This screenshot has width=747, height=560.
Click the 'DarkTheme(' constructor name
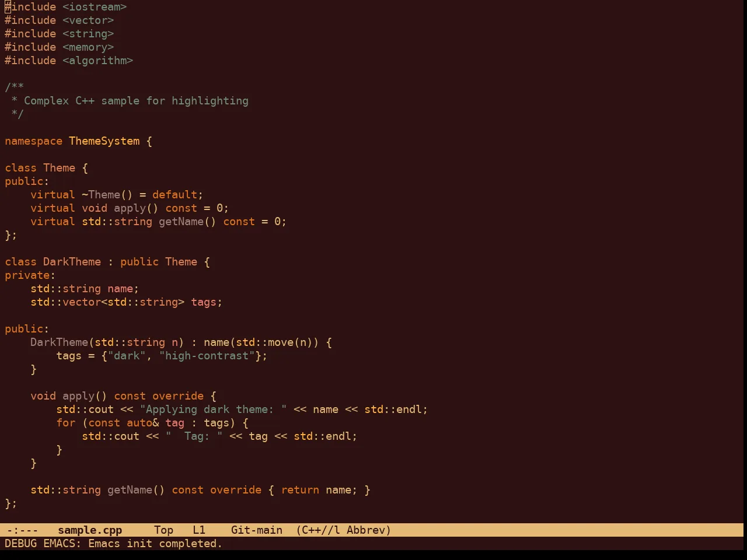[62, 342]
